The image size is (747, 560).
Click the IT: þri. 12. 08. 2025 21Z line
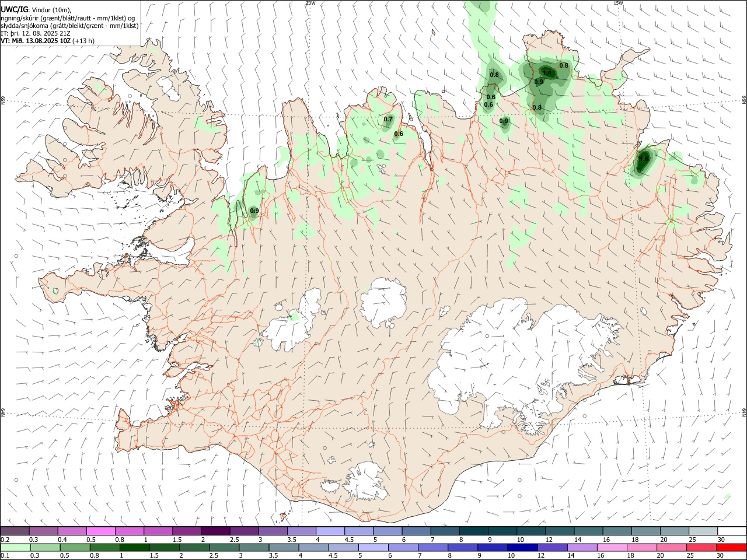35,33
